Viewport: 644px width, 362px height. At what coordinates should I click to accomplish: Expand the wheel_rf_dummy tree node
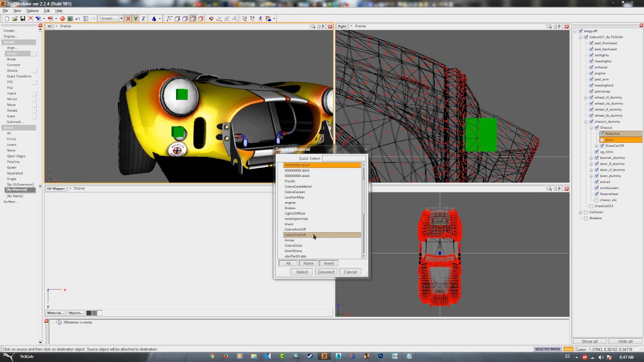[x=586, y=98]
